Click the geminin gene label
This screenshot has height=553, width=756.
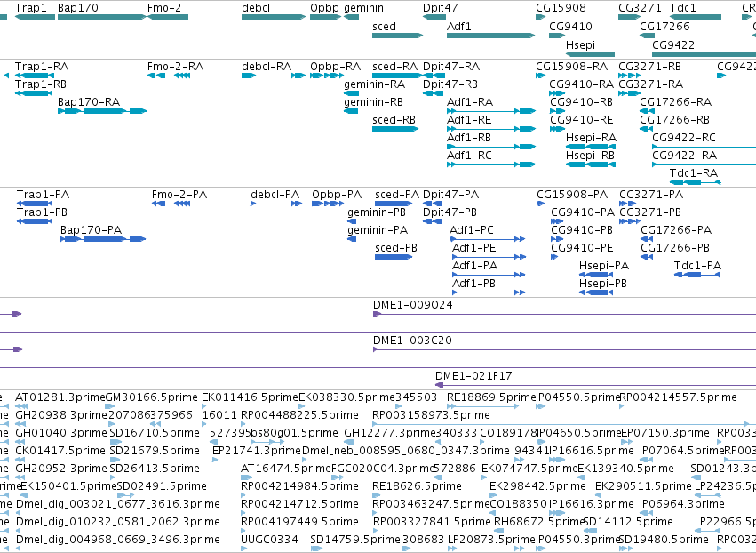(x=364, y=8)
